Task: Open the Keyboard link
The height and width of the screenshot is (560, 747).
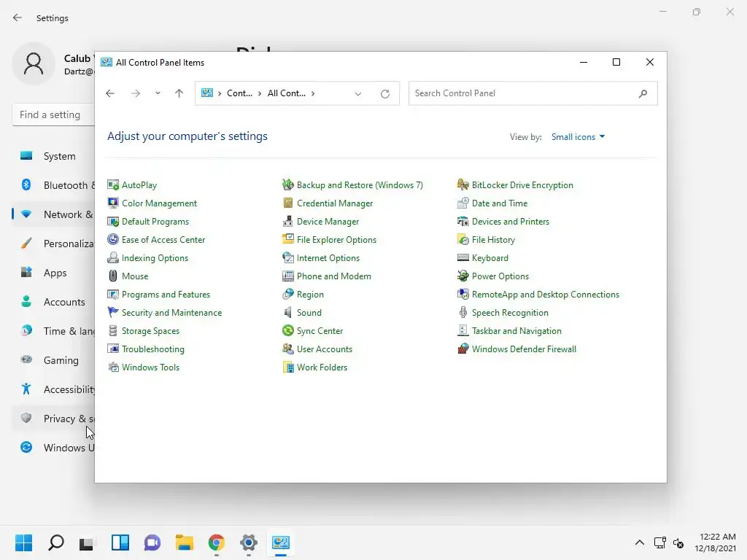Action: [x=489, y=257]
